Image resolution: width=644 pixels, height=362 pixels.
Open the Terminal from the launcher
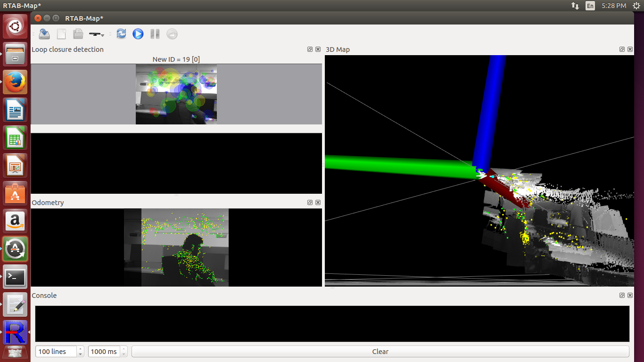tap(15, 277)
